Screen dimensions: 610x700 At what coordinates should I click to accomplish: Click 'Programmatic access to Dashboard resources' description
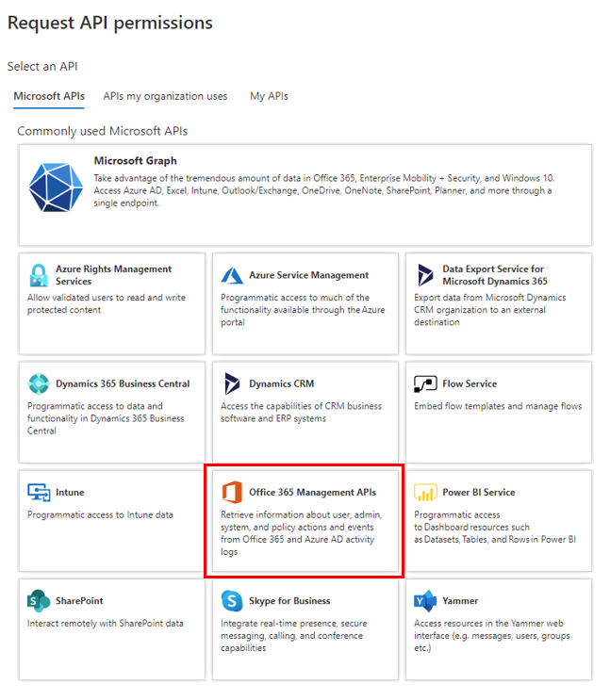pos(495,527)
